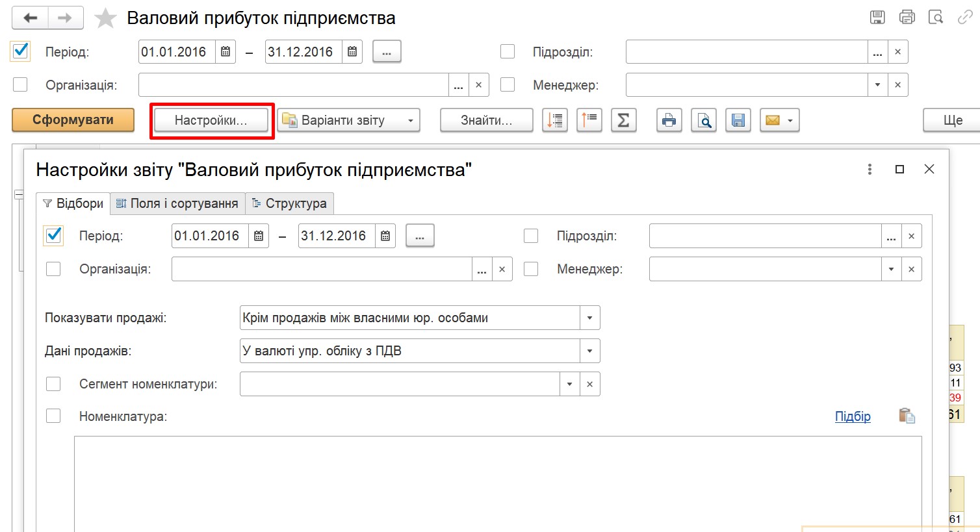Open print preview magnifier icon

coord(704,120)
